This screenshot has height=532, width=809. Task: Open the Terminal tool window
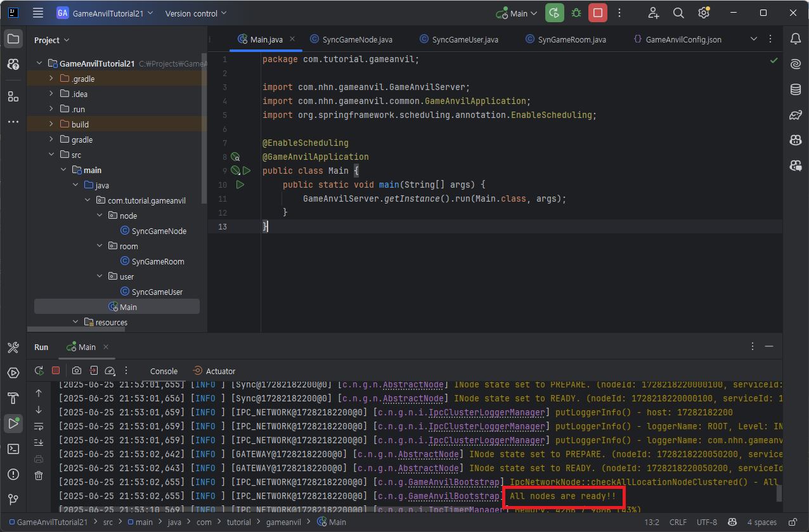click(x=13, y=449)
